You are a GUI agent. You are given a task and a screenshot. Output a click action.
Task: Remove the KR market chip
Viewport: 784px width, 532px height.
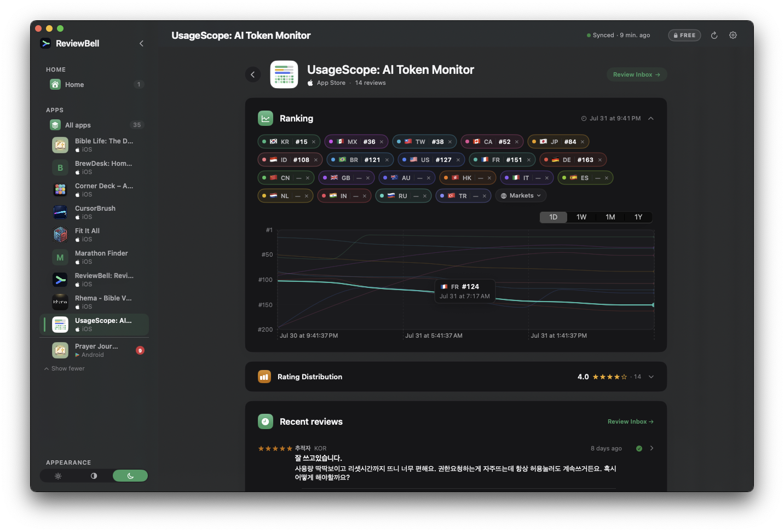314,142
